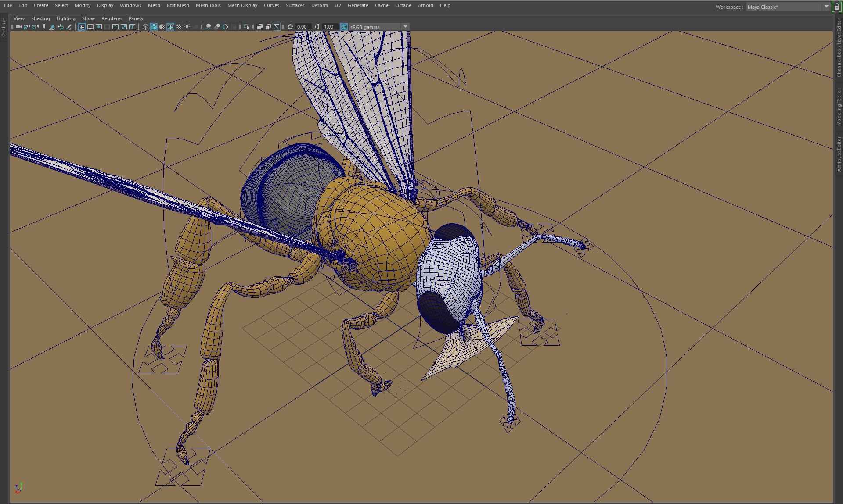The width and height of the screenshot is (843, 504).
Task: Click the Shadows icon in panel toolbar
Action: click(x=195, y=27)
